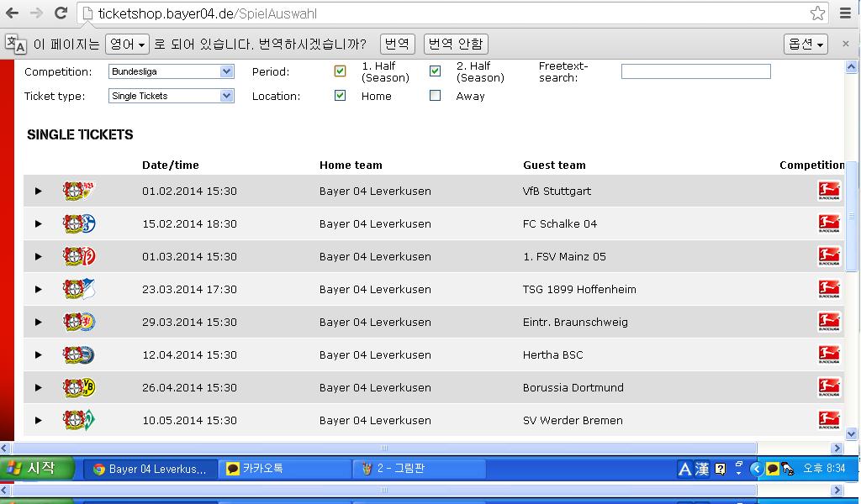Open the Competition dropdown showing Bundesliga

click(x=172, y=71)
